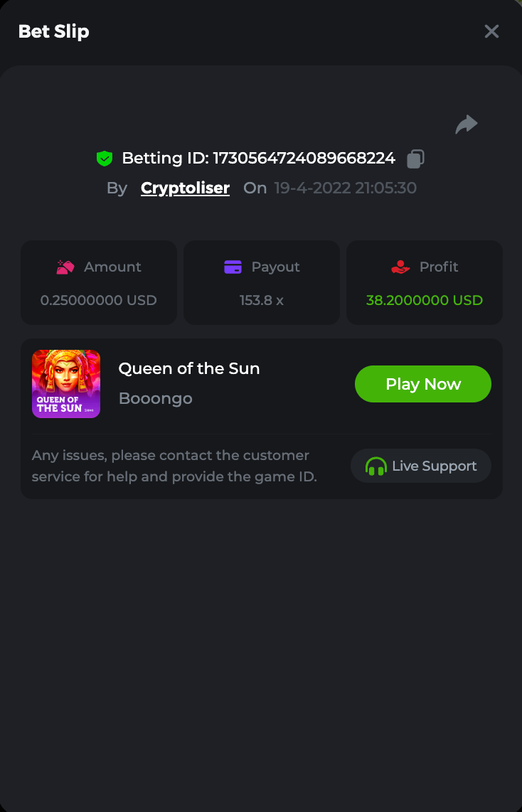Click the green verified shield icon
522x812 pixels.
(105, 159)
